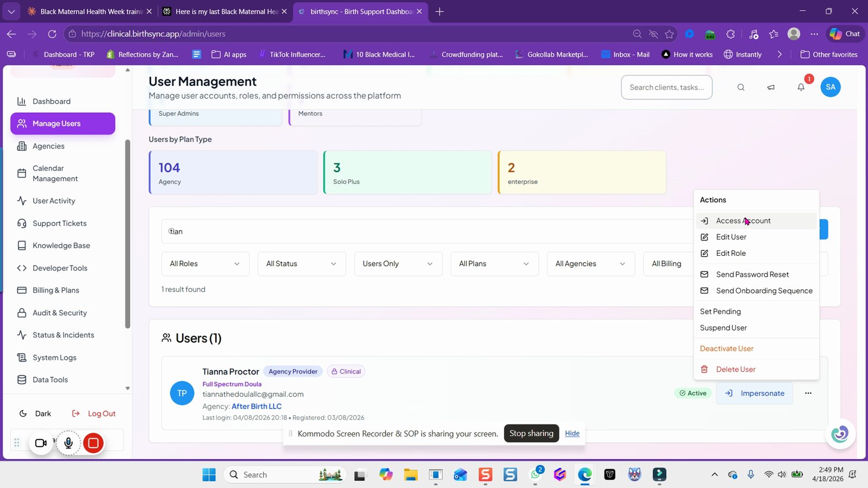
Task: Click Log Out in sidebar
Action: (x=94, y=414)
